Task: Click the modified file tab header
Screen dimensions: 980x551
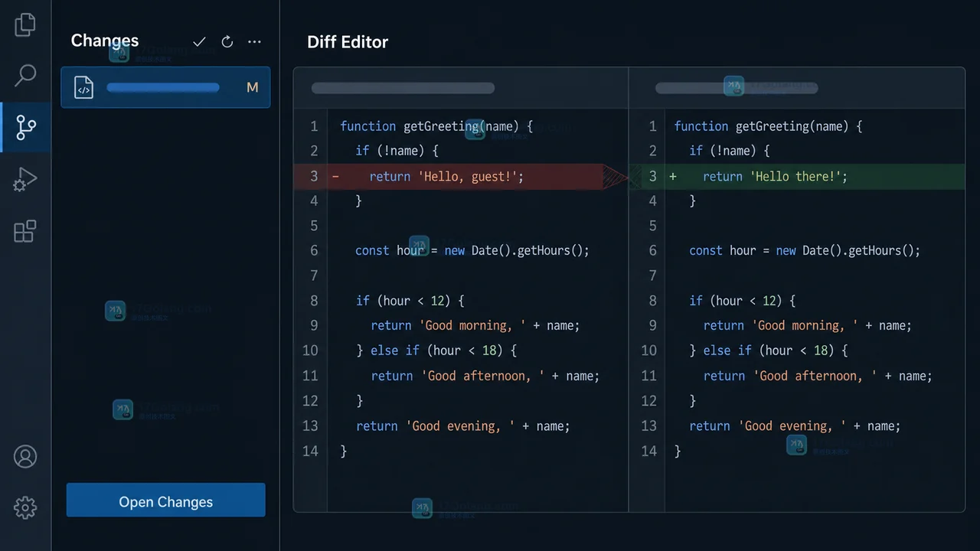Action: click(x=737, y=88)
